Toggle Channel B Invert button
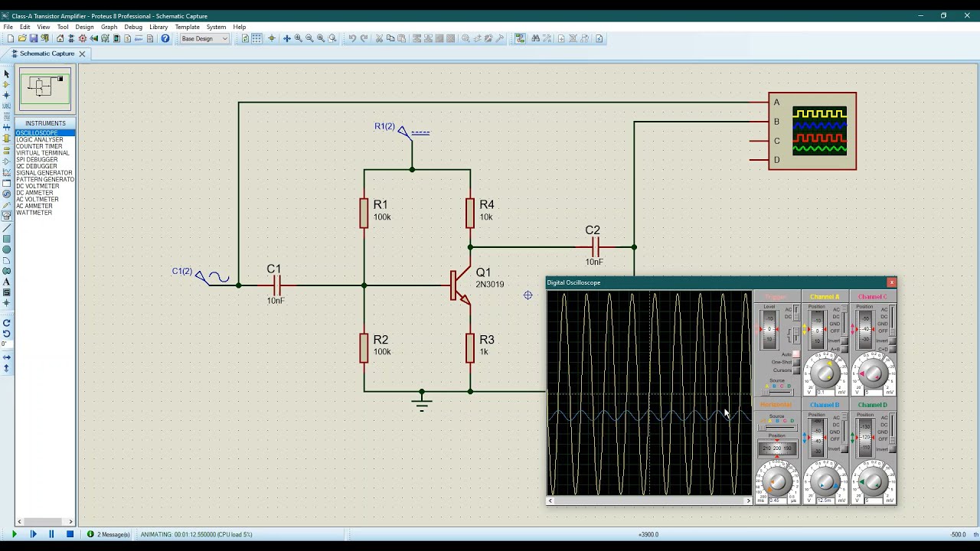Screen dimensions: 980x551 coord(844,448)
